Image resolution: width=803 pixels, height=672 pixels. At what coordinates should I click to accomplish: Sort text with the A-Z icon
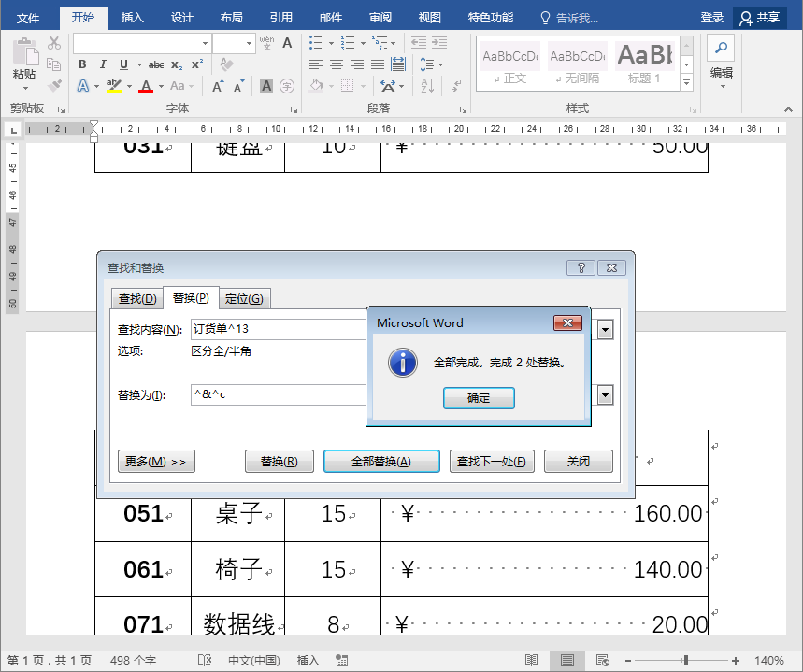click(428, 85)
